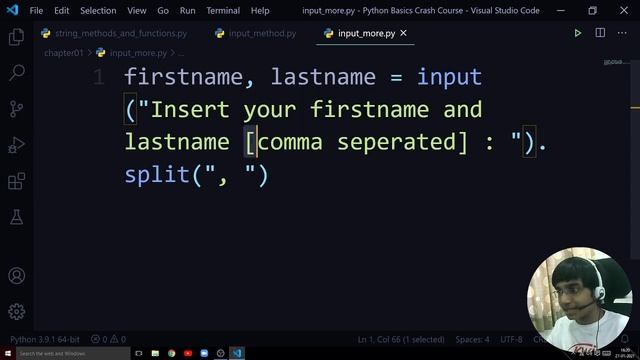Open the File menu
The width and height of the screenshot is (640, 360).
pos(36,11)
